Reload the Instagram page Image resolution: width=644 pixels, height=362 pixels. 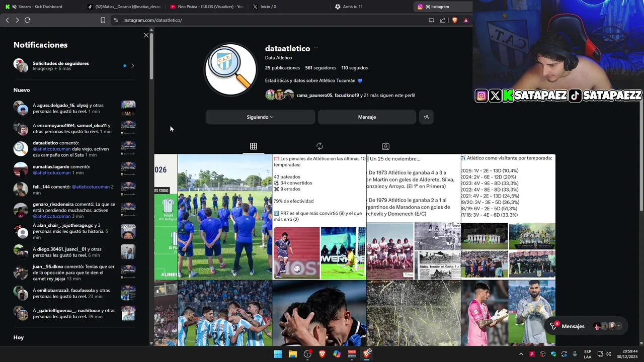click(x=28, y=20)
